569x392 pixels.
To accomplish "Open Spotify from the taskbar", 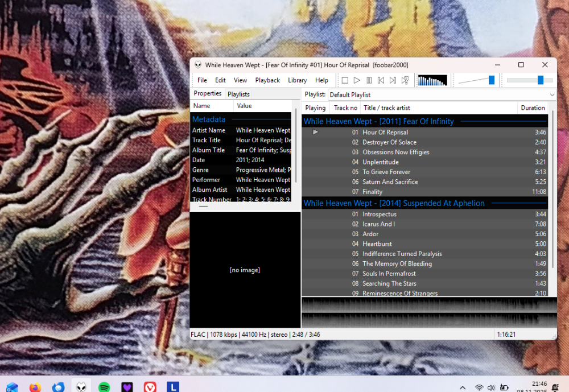I will pos(104,387).
